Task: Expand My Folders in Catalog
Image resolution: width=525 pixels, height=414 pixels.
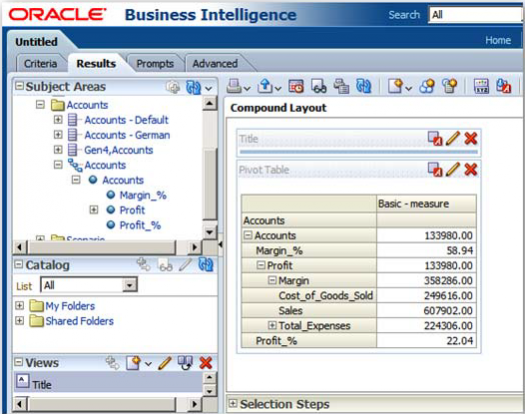Action: (x=19, y=305)
